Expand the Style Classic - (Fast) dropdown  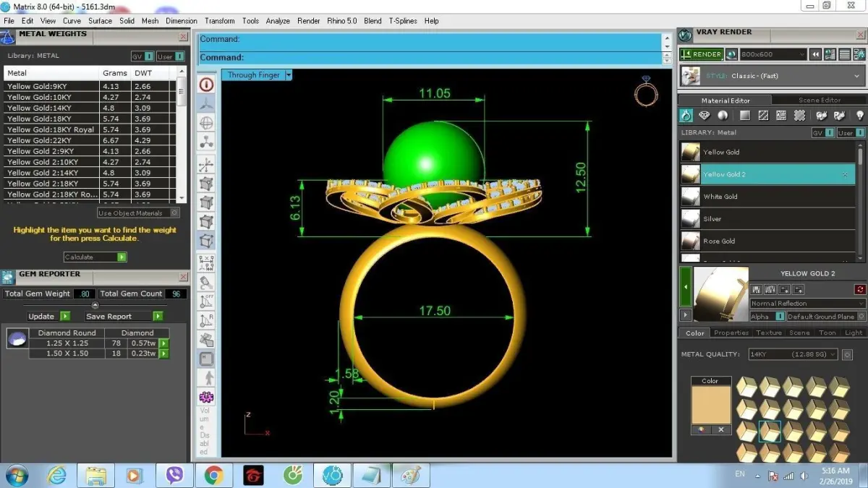[772, 76]
